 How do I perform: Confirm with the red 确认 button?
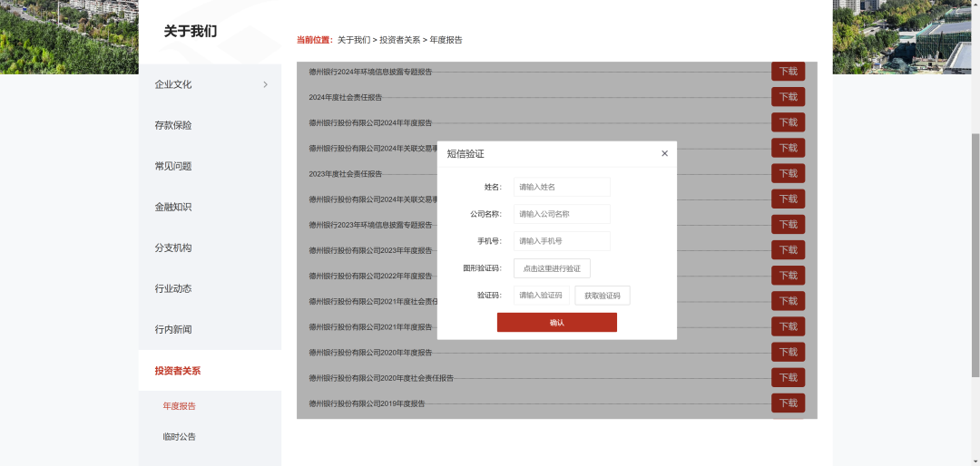coord(557,323)
